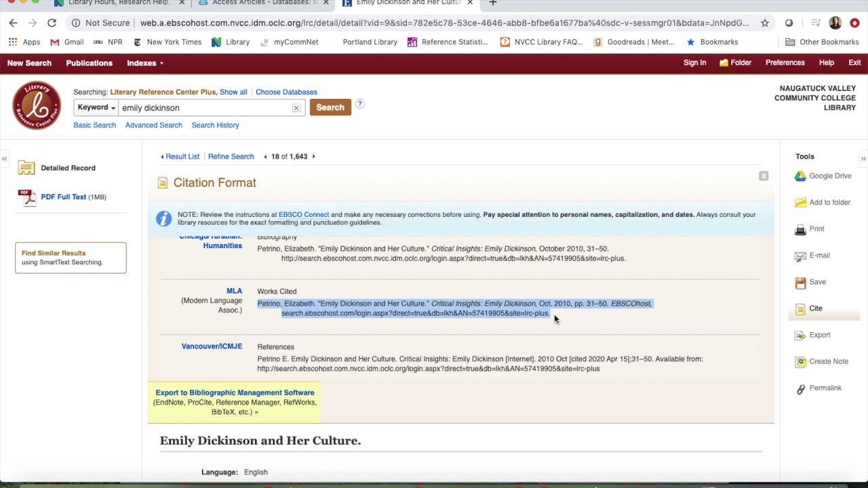Open the NVCC Library FAQ bookmark
The image size is (868, 488).
coord(541,42)
